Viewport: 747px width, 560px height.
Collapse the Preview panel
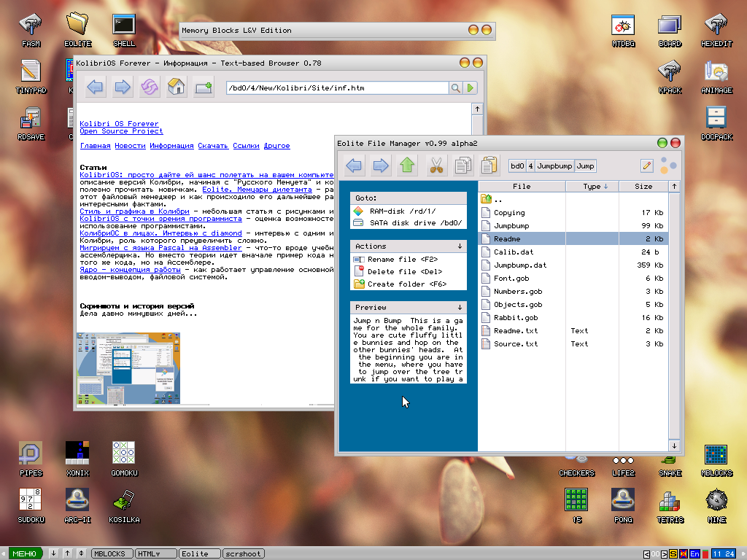pyautogui.click(x=460, y=308)
